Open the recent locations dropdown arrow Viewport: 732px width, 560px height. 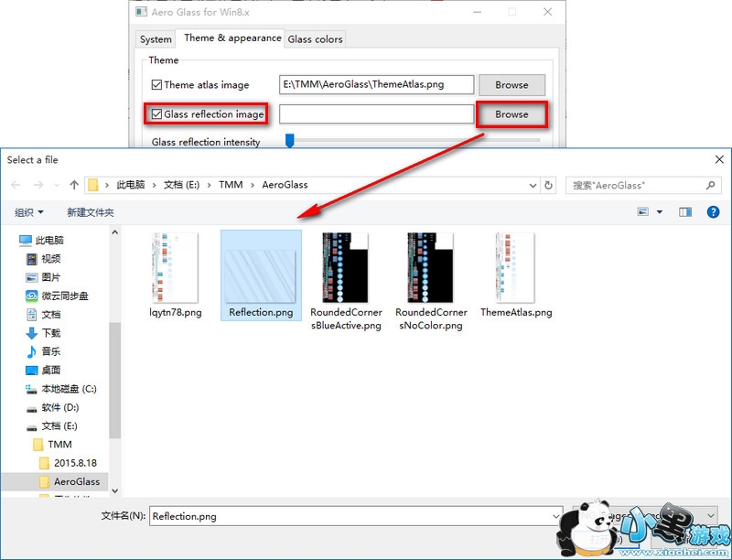coord(57,185)
